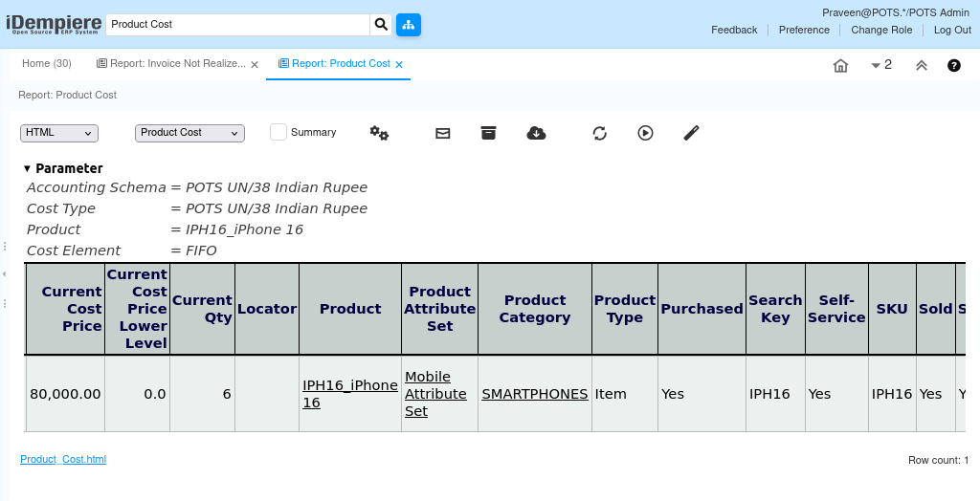This screenshot has width=980, height=501.
Task: Collapse header with double chevron icon
Action: tap(922, 66)
